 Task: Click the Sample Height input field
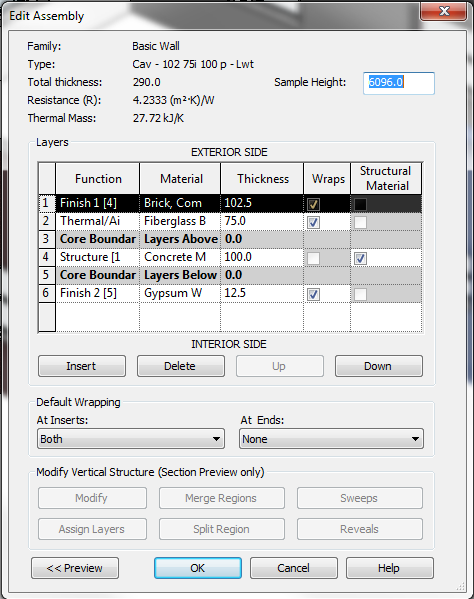(x=399, y=83)
